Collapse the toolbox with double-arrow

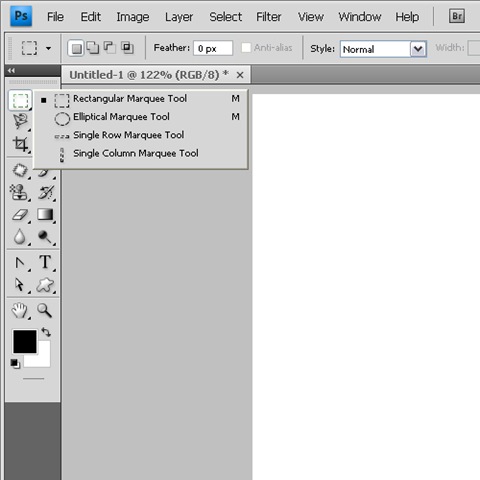[11, 70]
